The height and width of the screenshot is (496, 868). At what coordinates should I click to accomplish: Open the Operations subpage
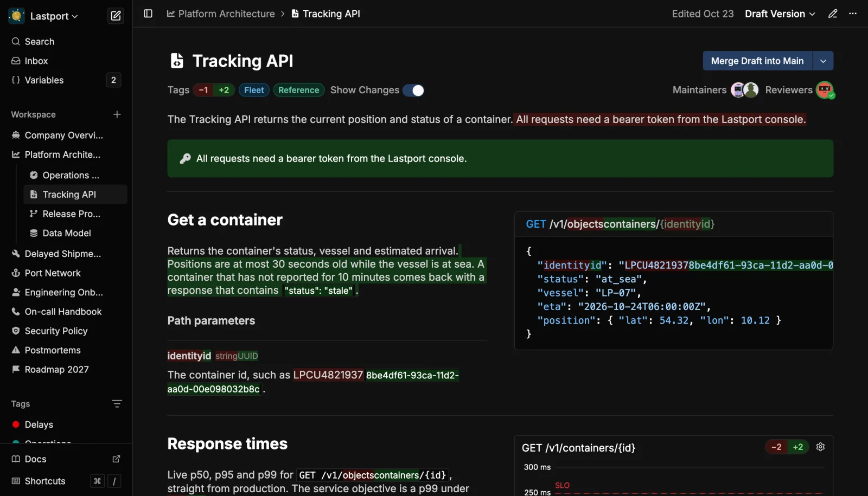pyautogui.click(x=75, y=175)
